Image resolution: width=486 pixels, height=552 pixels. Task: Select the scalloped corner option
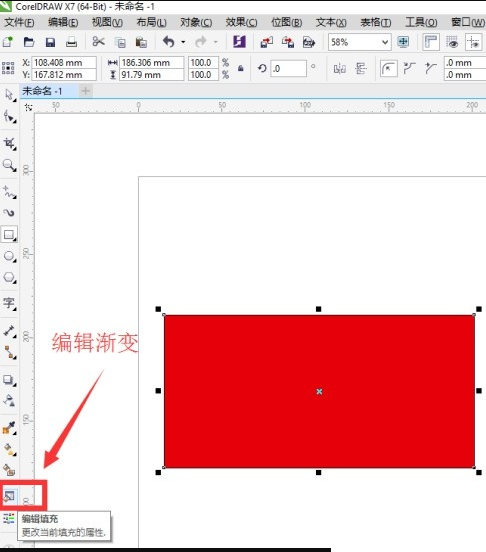(409, 68)
